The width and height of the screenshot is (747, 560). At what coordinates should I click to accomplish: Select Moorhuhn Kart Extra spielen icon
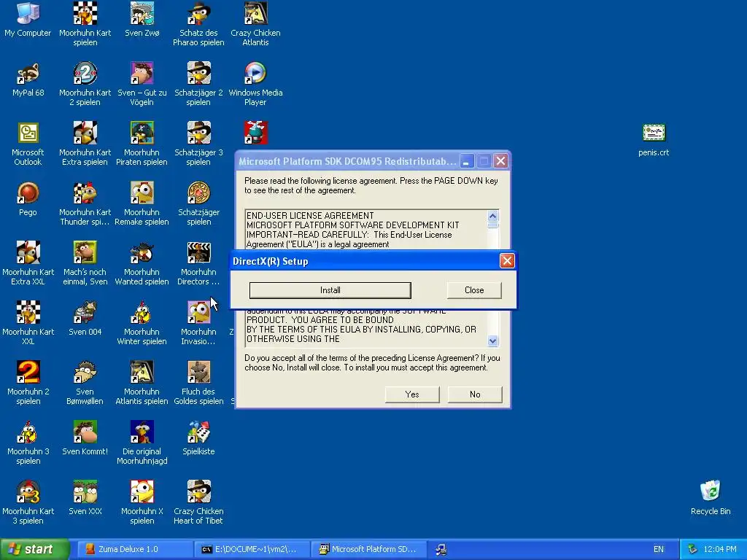click(85, 144)
